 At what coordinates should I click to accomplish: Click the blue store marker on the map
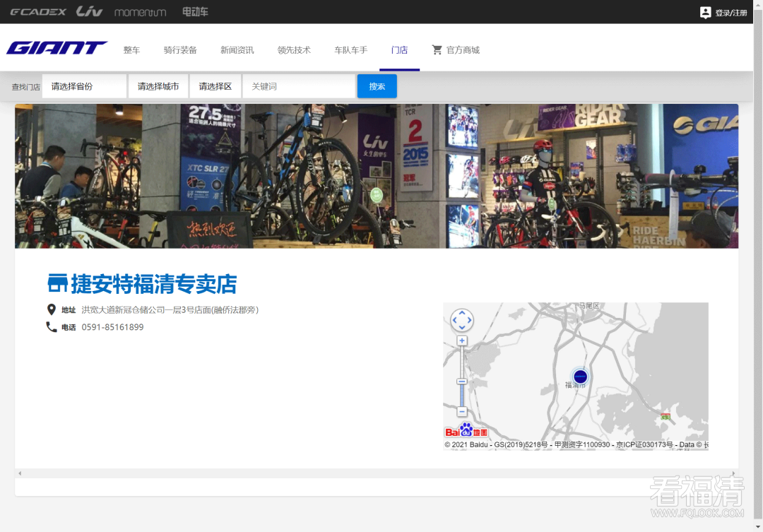[x=580, y=377]
